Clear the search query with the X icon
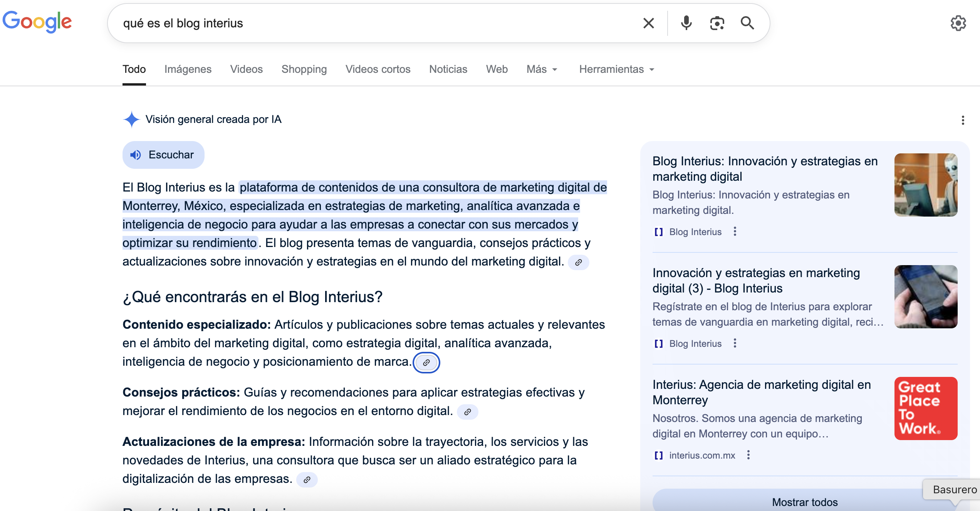This screenshot has height=511, width=980. (648, 23)
